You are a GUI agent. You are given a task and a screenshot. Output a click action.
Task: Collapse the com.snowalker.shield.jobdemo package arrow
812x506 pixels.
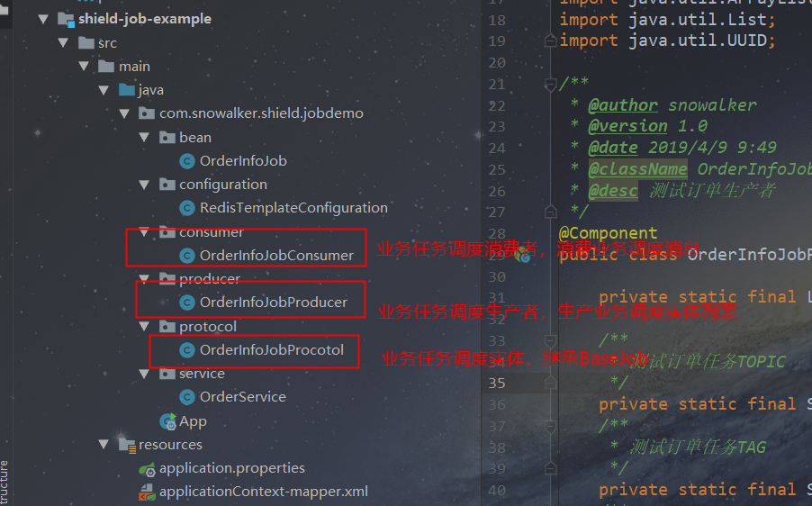tap(124, 113)
